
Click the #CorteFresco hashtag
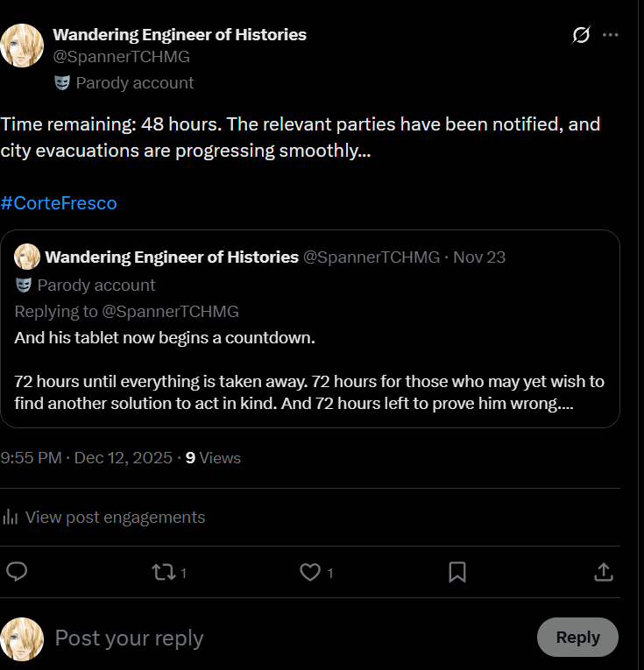point(59,203)
